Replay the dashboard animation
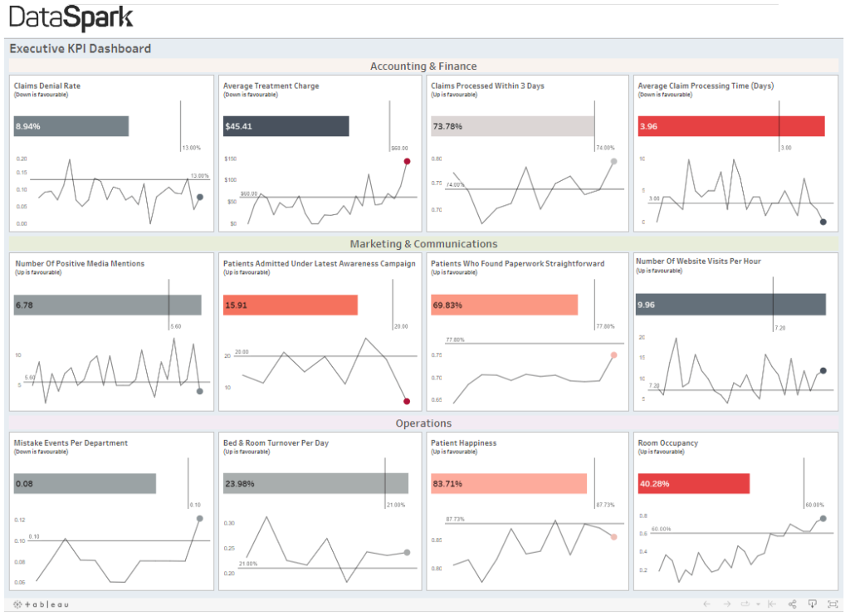 pos(744,604)
